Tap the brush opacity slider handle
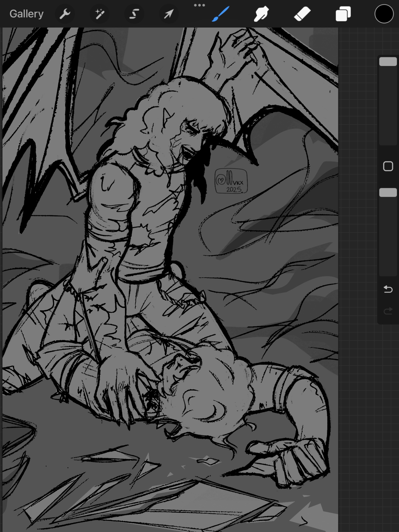 pos(388,193)
